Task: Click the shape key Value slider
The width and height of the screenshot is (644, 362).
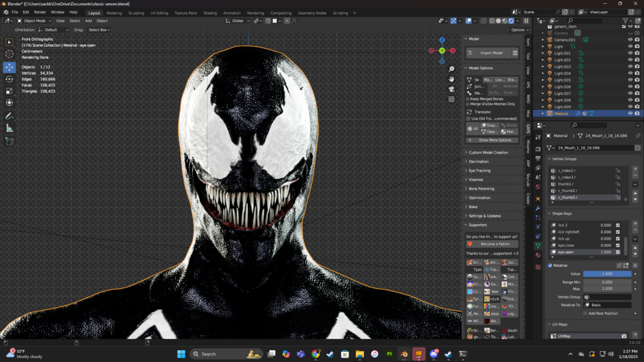Action: coord(607,274)
